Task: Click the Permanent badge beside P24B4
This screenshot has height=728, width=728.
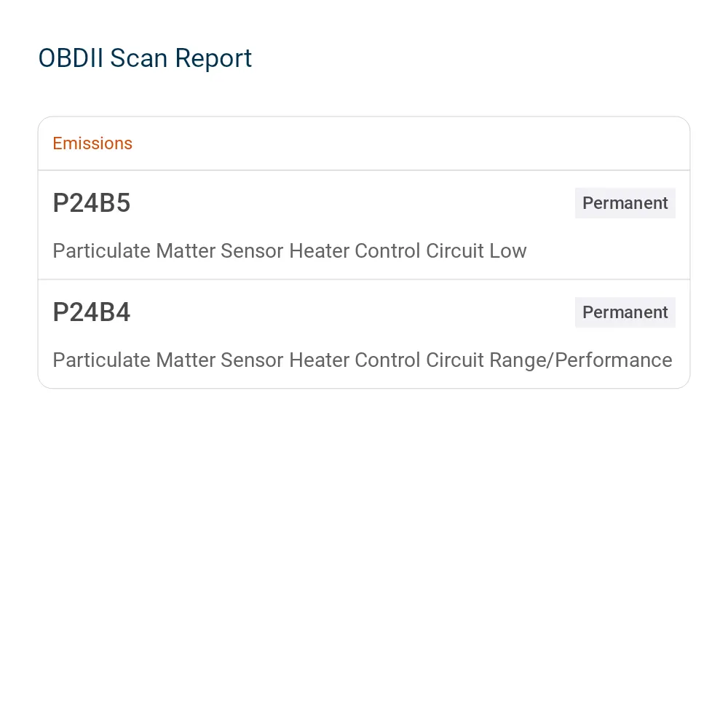Action: [x=625, y=312]
